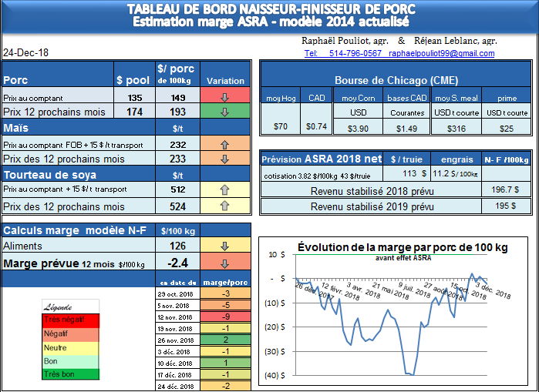Click the Marge prévue variation arrow

(x=225, y=263)
